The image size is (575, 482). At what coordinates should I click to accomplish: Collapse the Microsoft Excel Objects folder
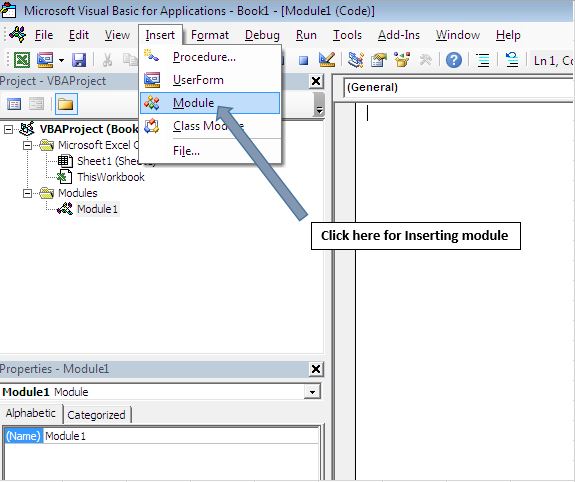(x=28, y=146)
